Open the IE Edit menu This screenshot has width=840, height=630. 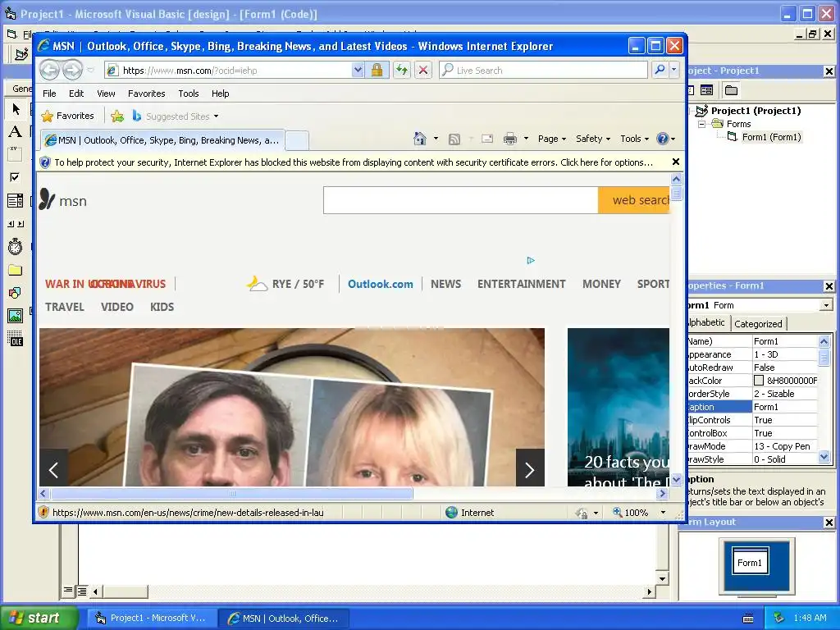click(x=76, y=94)
